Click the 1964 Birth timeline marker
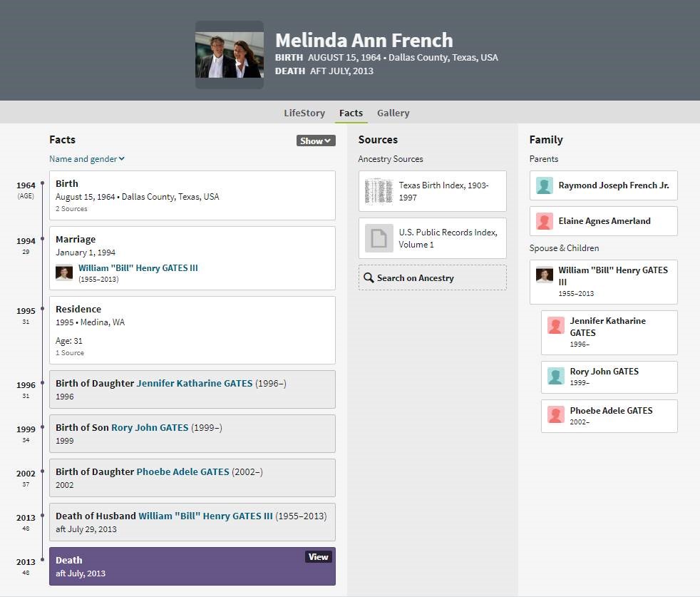The image size is (700, 597). point(42,185)
